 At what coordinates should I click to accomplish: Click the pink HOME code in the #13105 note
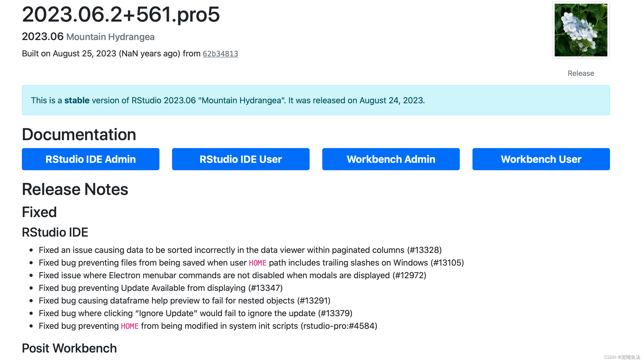[x=257, y=263]
